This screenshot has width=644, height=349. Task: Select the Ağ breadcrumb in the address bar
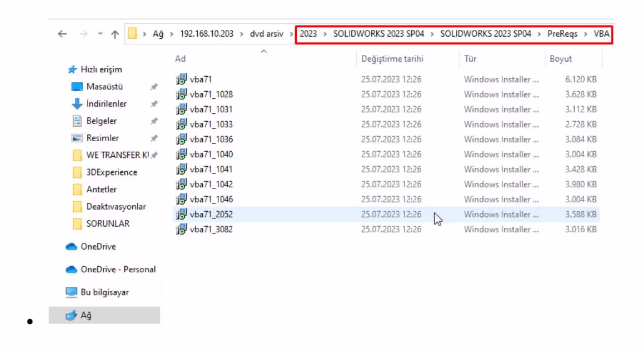click(158, 34)
